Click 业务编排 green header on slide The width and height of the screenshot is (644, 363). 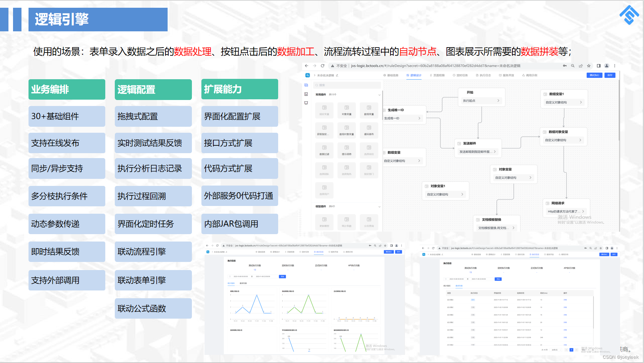(67, 89)
